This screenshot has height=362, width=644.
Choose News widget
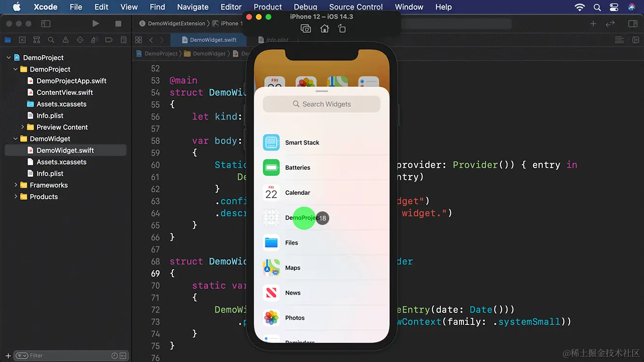click(322, 293)
